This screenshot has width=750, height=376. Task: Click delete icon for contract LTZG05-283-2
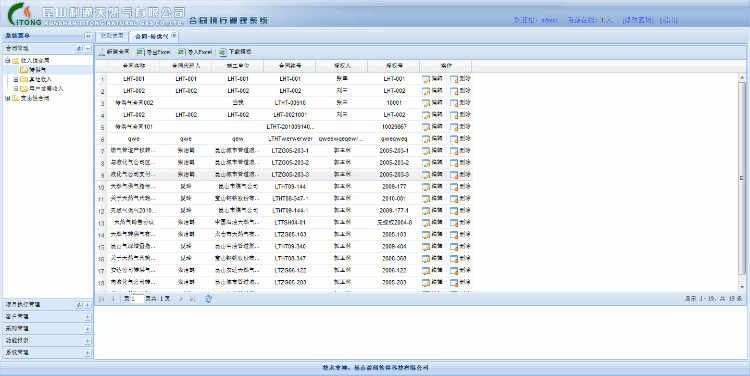[x=454, y=163]
